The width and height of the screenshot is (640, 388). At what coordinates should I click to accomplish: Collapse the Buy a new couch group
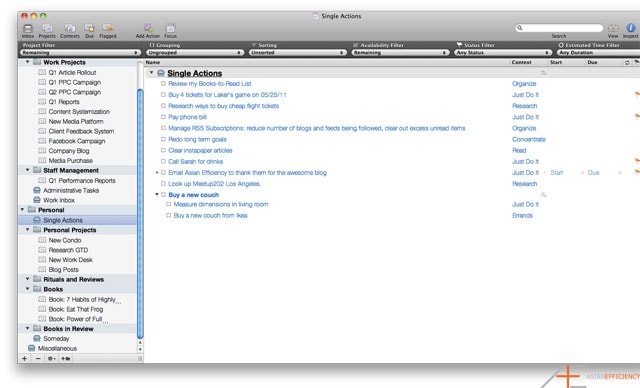[x=157, y=195]
